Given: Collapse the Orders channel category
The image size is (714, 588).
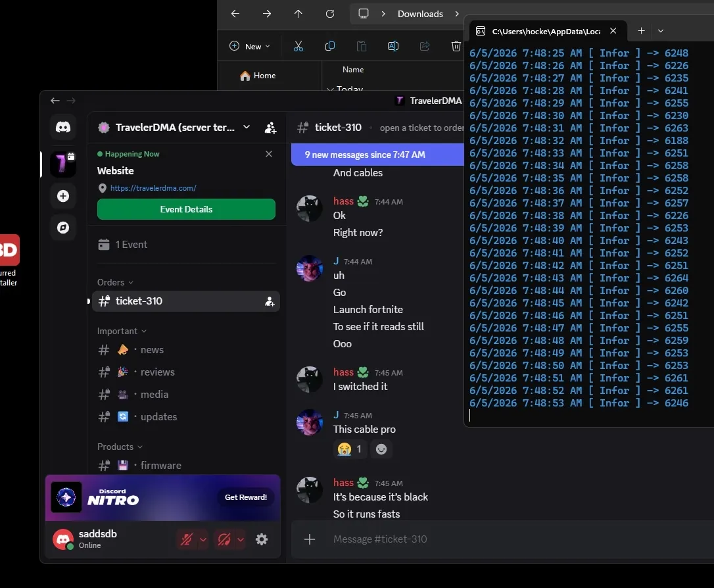Looking at the screenshot, I should tap(115, 282).
